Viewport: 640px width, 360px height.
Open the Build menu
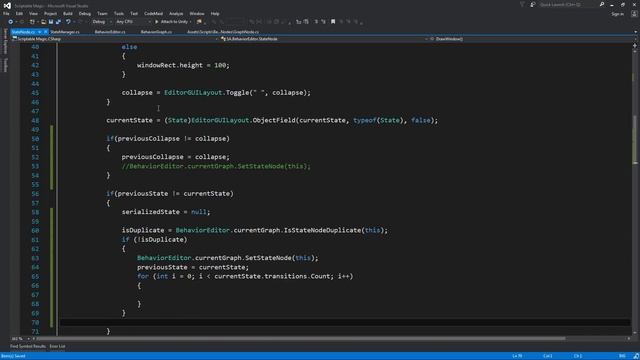[x=68, y=14]
